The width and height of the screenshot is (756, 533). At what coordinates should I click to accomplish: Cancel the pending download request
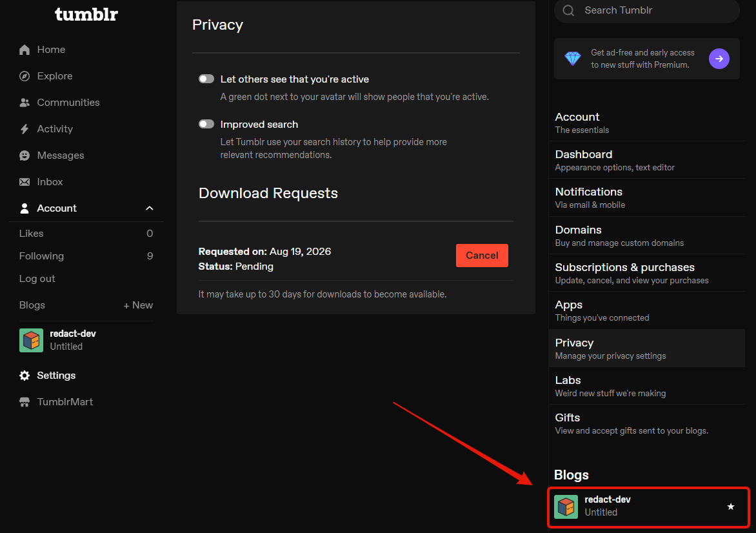pos(482,255)
